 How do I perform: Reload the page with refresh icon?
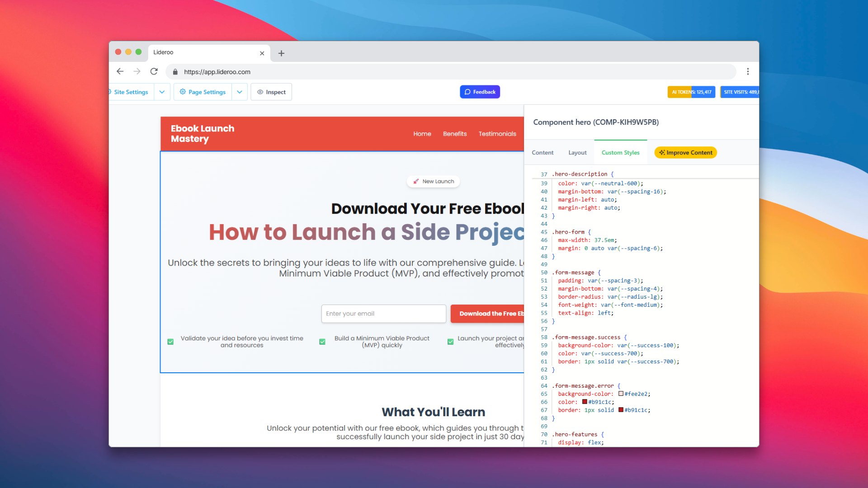pyautogui.click(x=154, y=71)
